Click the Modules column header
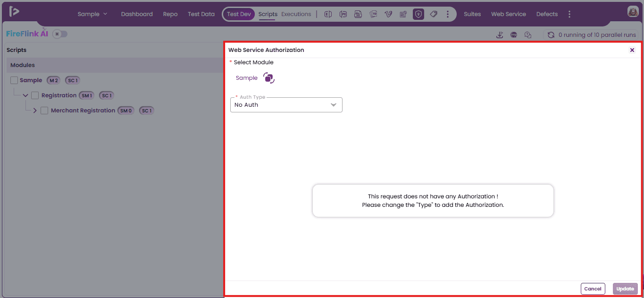Screen dimensions: 644x298 coord(23,65)
